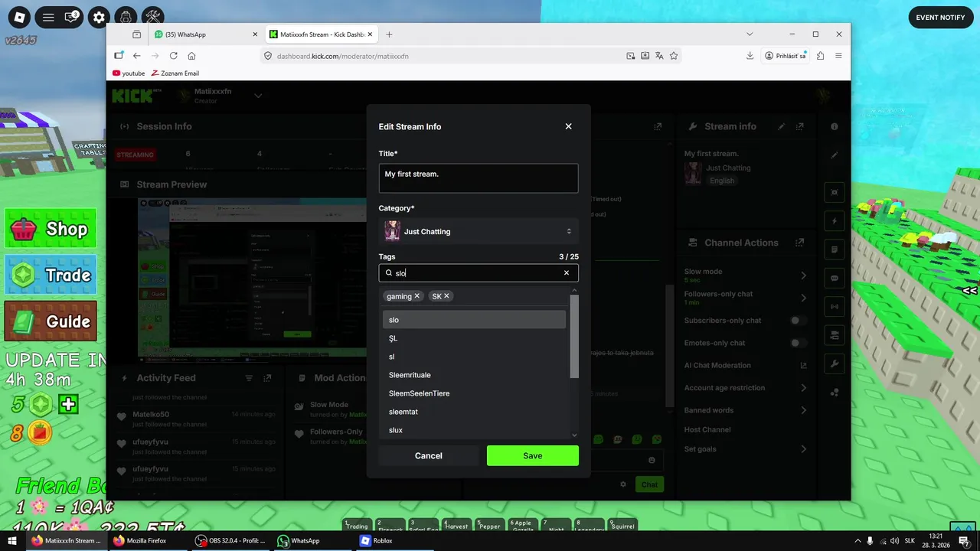Pop out the Channel Actions panel
The height and width of the screenshot is (551, 980).
click(800, 243)
